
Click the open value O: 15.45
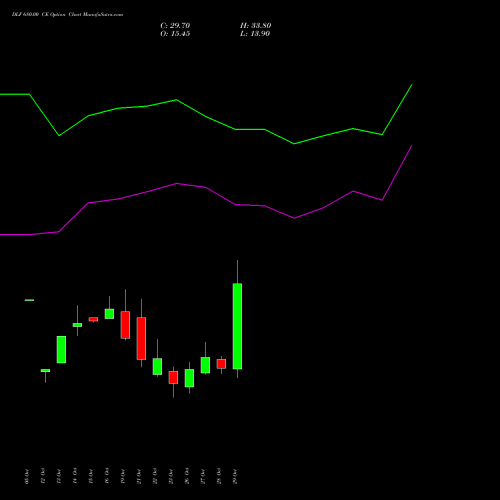click(175, 34)
